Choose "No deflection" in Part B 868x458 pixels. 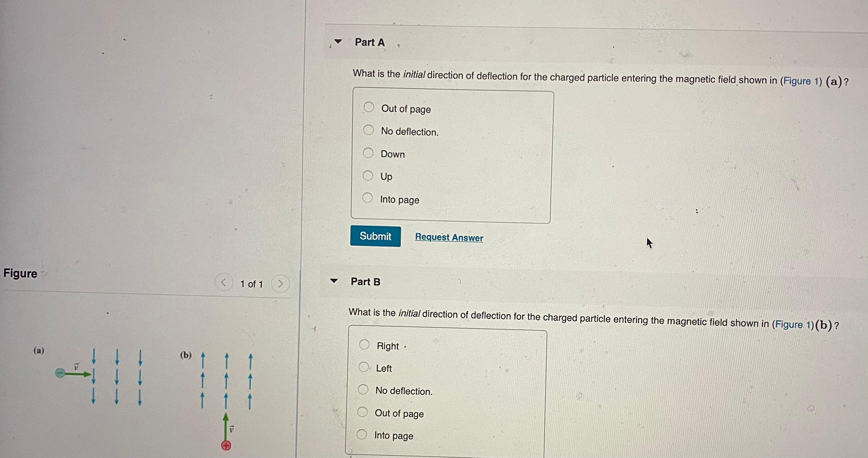(363, 390)
